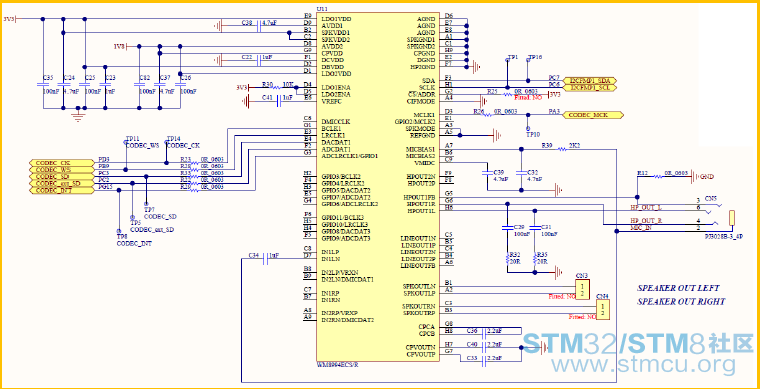Click the HP_OUT_L net label
Screen dimensions: 760x389
pos(646,208)
